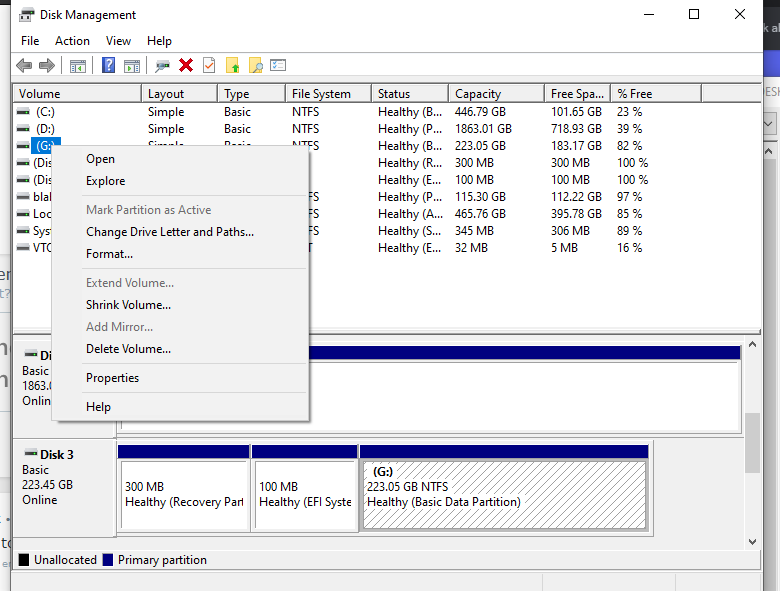Select the (C:) volume row
The width and height of the screenshot is (780, 591).
tap(45, 112)
